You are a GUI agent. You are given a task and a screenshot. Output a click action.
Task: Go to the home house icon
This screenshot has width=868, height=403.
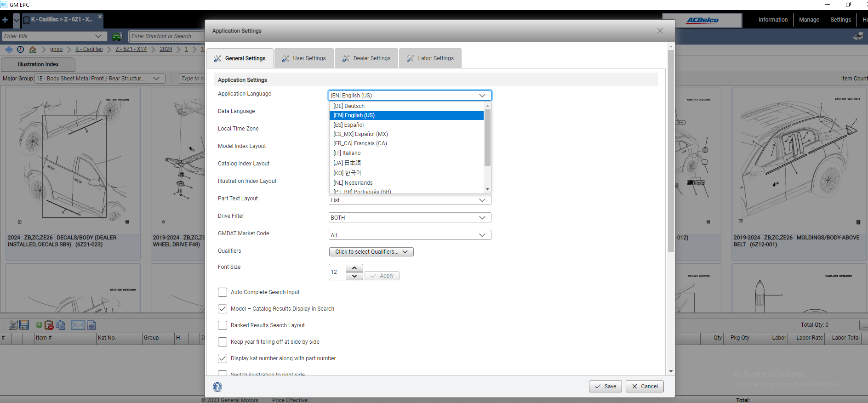(33, 49)
